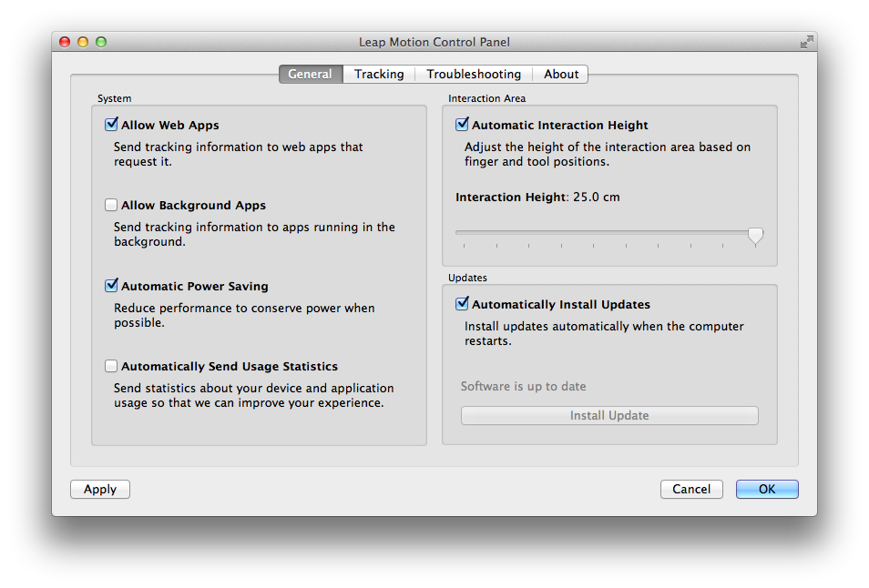
Task: Check Automatically Send Usage Statistics
Action: click(111, 366)
